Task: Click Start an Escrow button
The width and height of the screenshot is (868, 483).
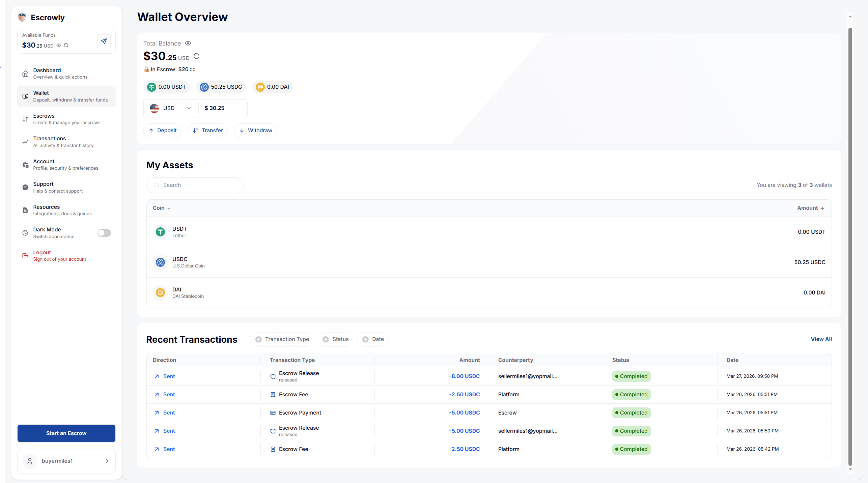Action: (66, 433)
